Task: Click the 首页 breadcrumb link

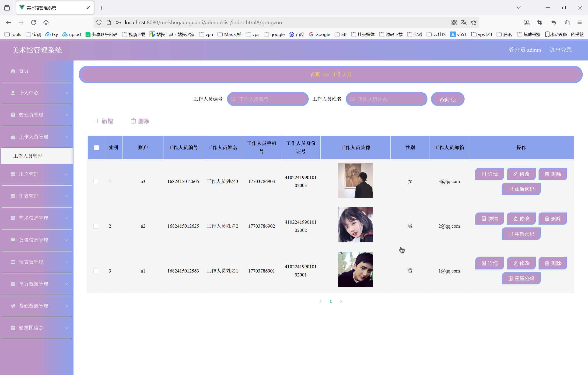Action: point(315,74)
